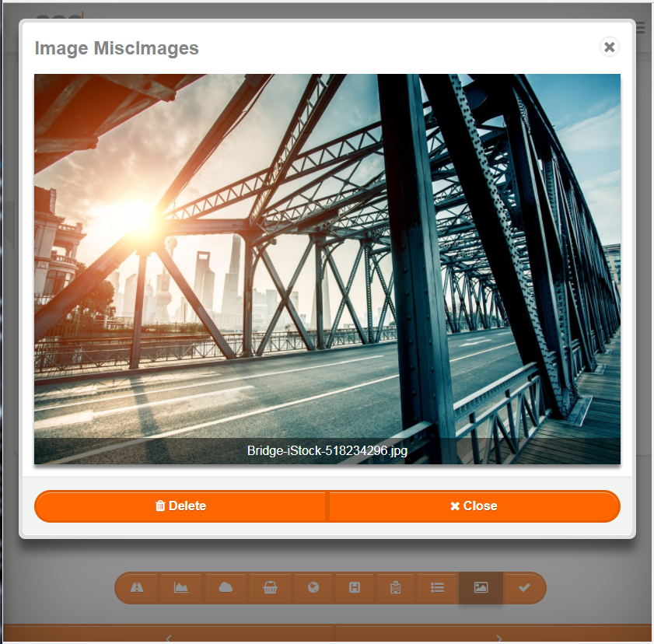Open the globe step icon
This screenshot has width=654, height=644.
(313, 588)
